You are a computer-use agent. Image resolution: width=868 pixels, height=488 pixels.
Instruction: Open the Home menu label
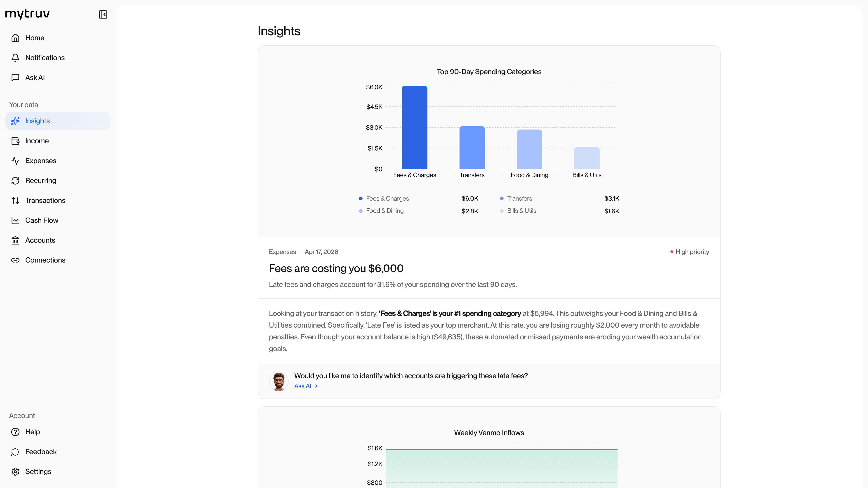pos(35,38)
